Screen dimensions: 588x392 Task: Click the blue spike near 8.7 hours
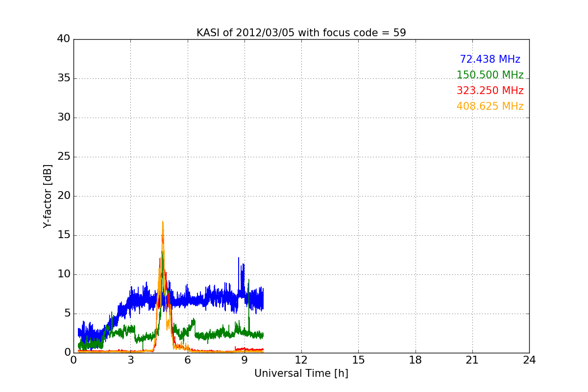point(239,260)
